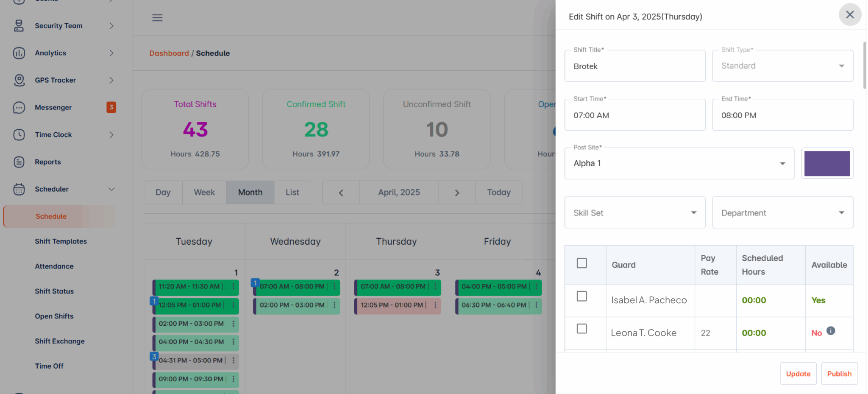Click the Reports icon in sidebar
This screenshot has height=394, width=868.
pos(19,162)
